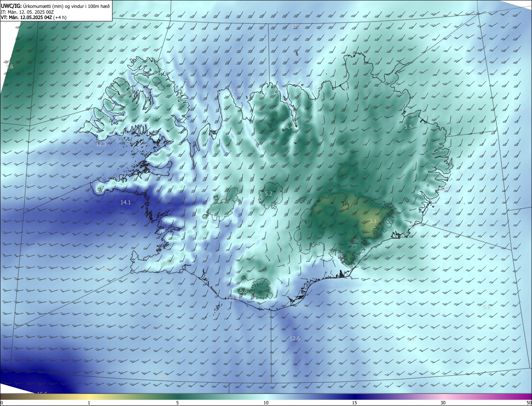Click the "5.5" value in the northeast
The width and height of the screenshot is (532, 406).
[408, 127]
